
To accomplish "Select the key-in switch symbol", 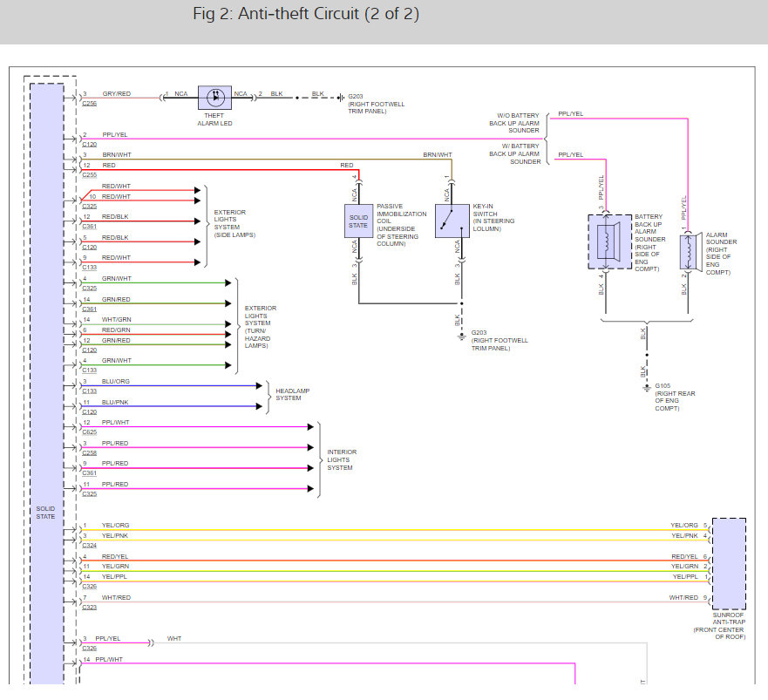I will click(452, 221).
